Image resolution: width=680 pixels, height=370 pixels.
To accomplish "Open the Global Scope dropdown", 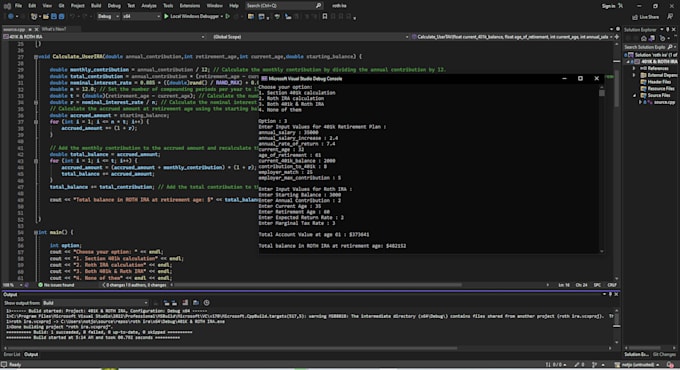I will pos(310,37).
